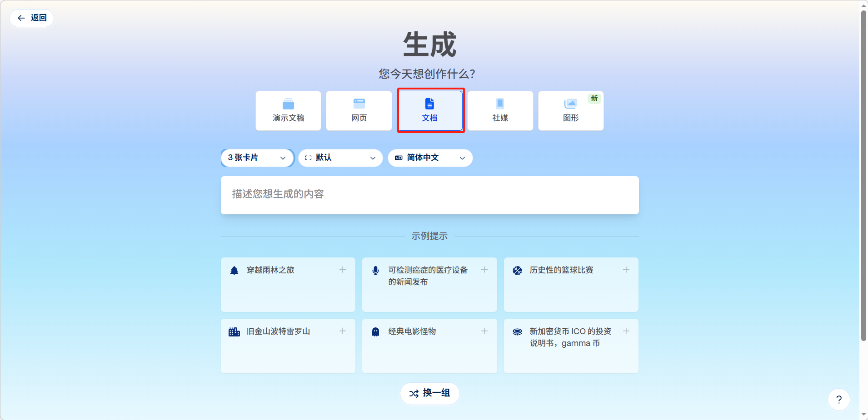The width and height of the screenshot is (868, 420).
Task: Add the 经典电影怪物 prompt via plus icon
Action: coord(484,331)
